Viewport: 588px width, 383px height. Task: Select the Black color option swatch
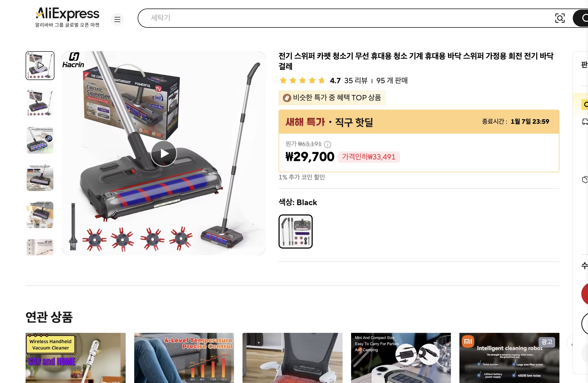(296, 231)
